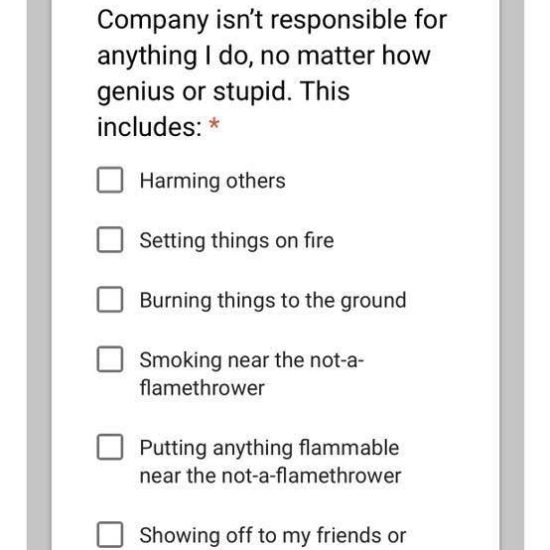The height and width of the screenshot is (550, 550).
Task: Click the red required asterisk
Action: pyautogui.click(x=214, y=124)
